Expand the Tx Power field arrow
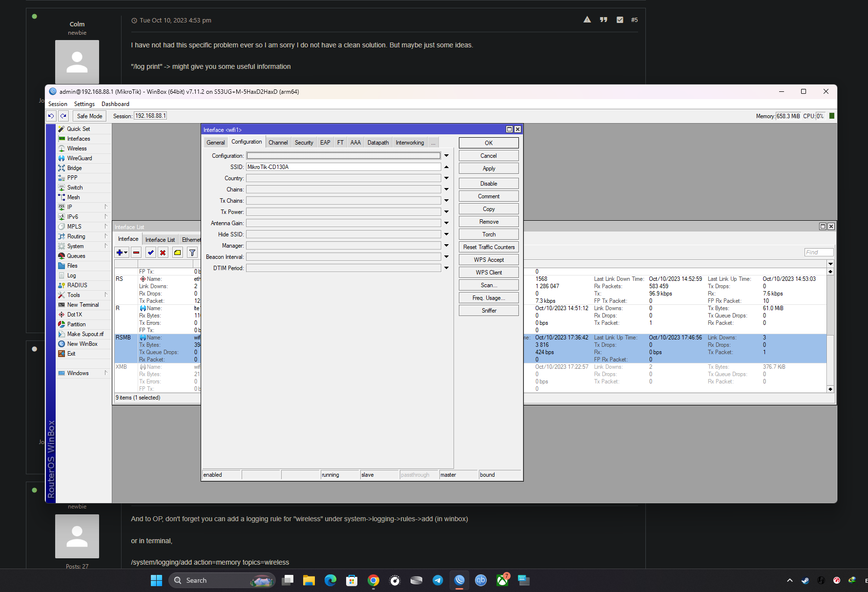868x592 pixels. 446,212
